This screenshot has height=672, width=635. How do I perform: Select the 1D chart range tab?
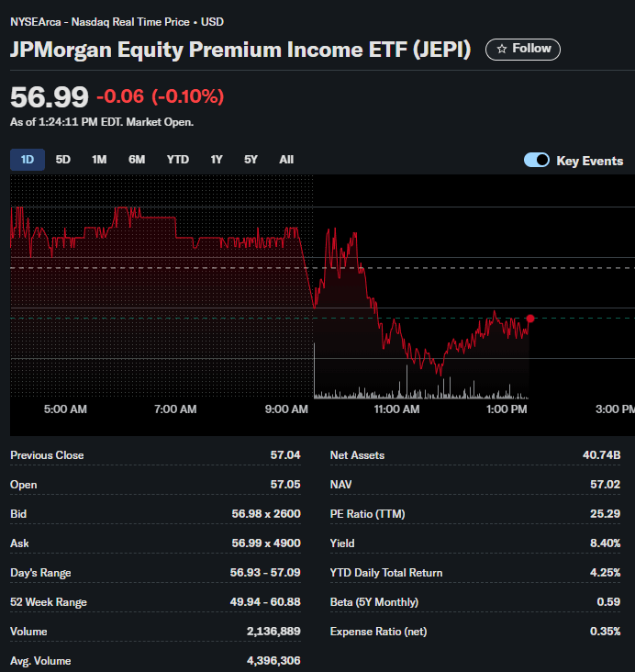28,160
